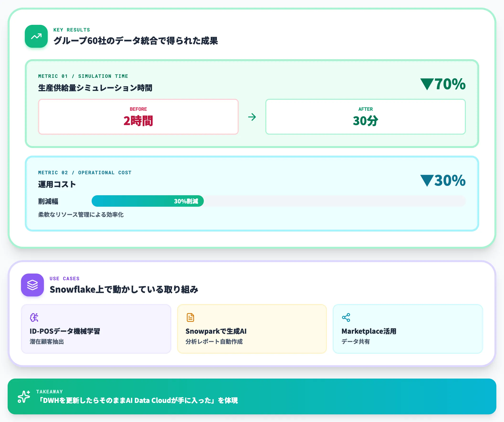Click the Snowflake上で動かしている取り組み heading

pos(124,290)
